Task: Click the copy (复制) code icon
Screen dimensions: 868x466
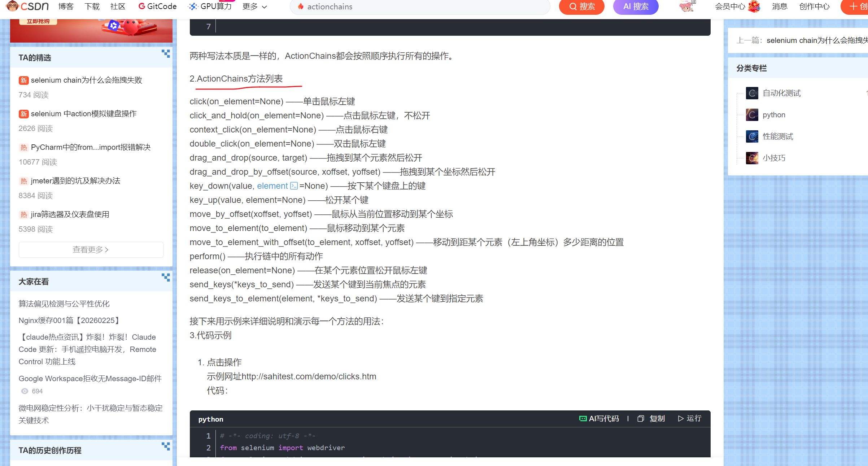Action: 641,419
